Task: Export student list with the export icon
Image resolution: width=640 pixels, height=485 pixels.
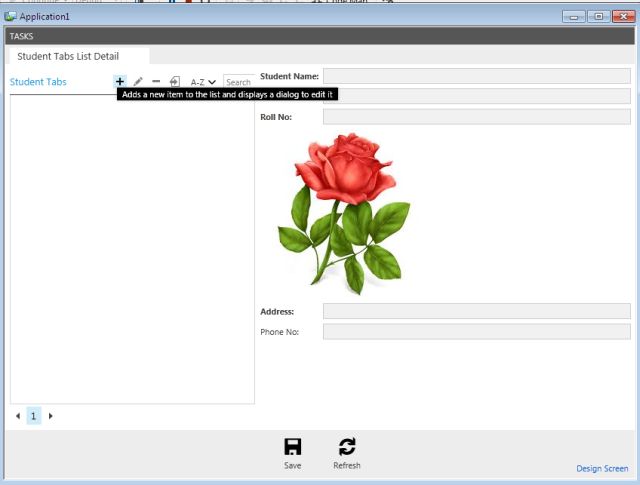Action: [x=175, y=82]
